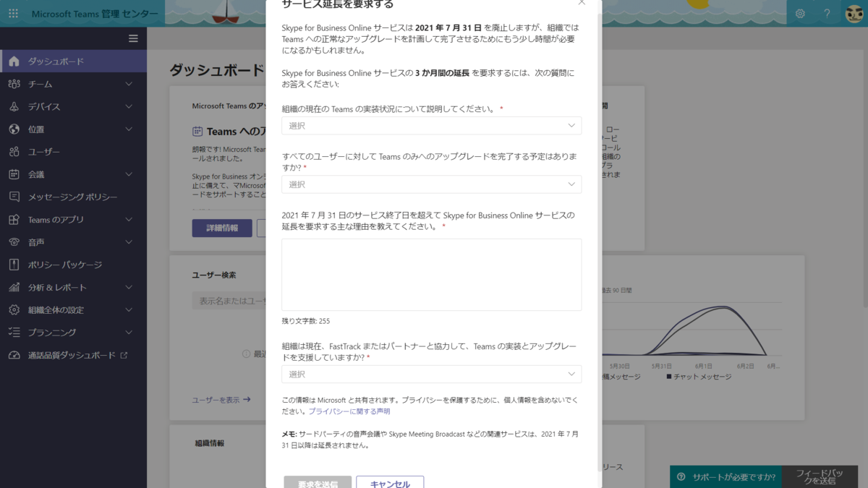Screen dimensions: 868x488
Task: Click the 詳細情報 button on dashboard
Action: click(x=222, y=228)
